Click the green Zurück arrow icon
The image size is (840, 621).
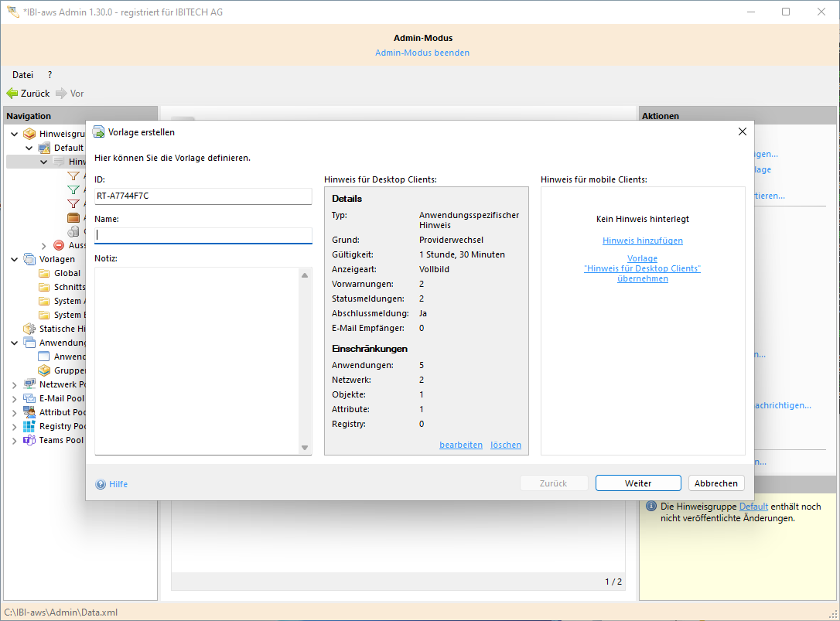(12, 94)
